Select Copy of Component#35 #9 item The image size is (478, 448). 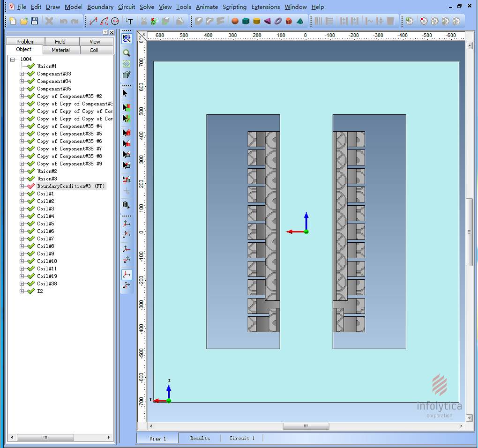coord(69,164)
